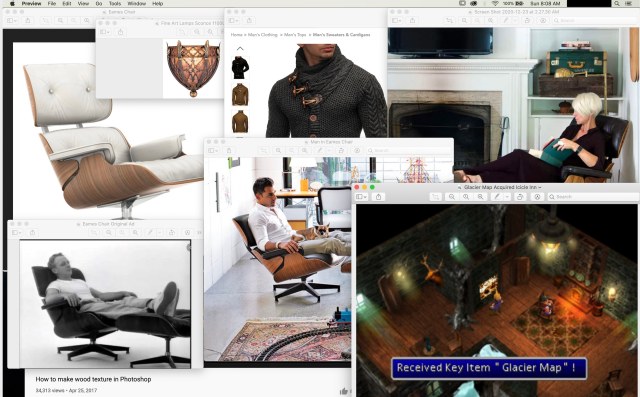The height and width of the screenshot is (397, 640).
Task: Select crop icon in Glacier Map window
Action: (436, 197)
